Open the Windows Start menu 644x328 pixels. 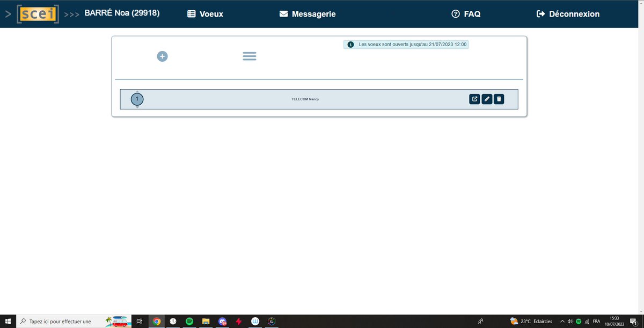(8, 321)
